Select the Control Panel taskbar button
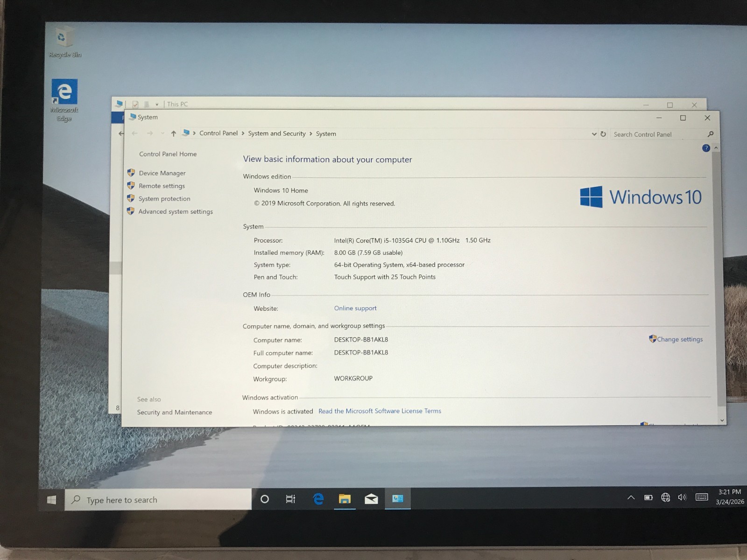This screenshot has width=747, height=560. coord(398,498)
